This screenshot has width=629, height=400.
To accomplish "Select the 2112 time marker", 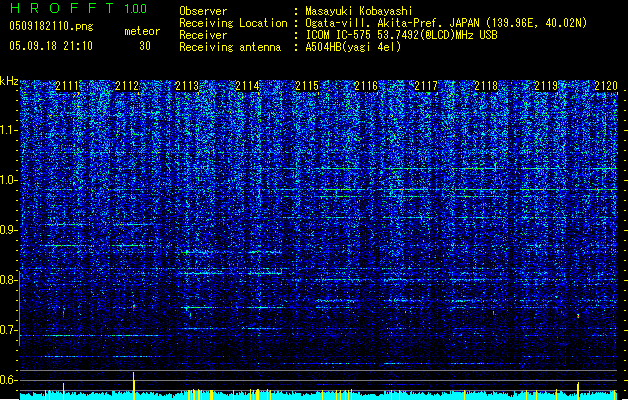I will (x=127, y=86).
